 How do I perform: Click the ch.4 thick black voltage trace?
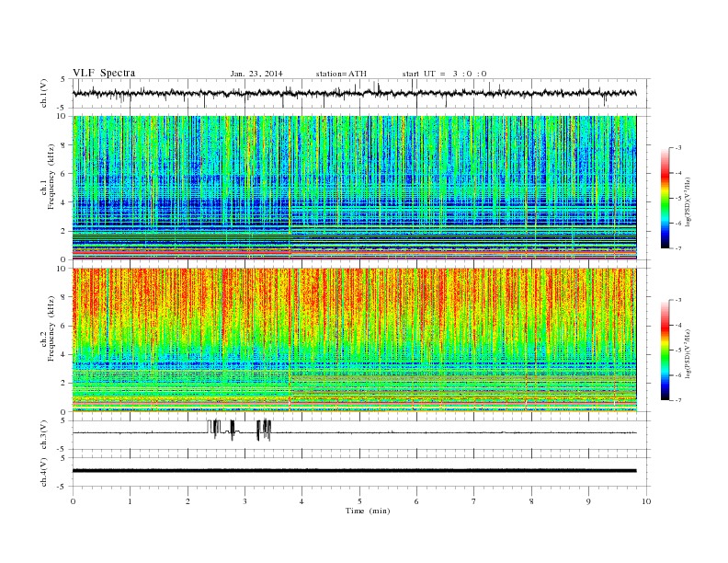(x=354, y=471)
